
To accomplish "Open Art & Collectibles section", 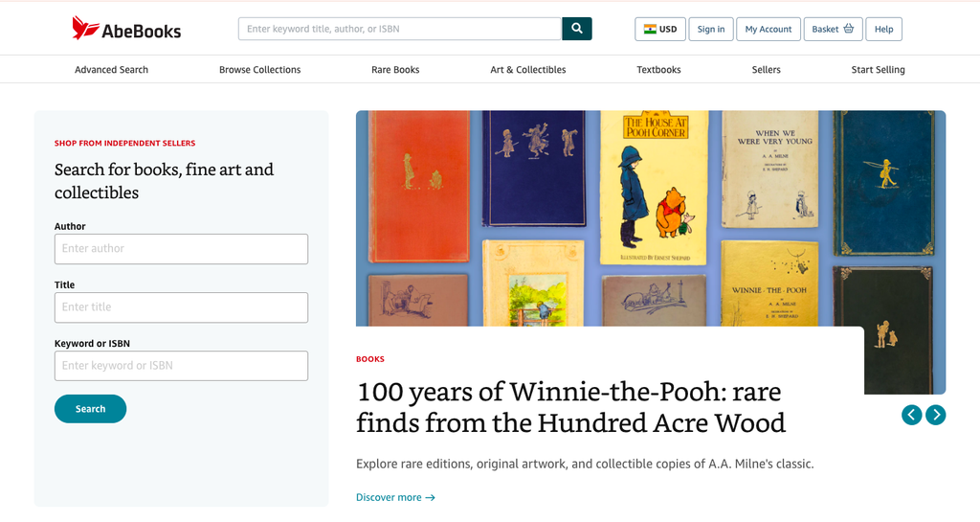I will point(528,69).
